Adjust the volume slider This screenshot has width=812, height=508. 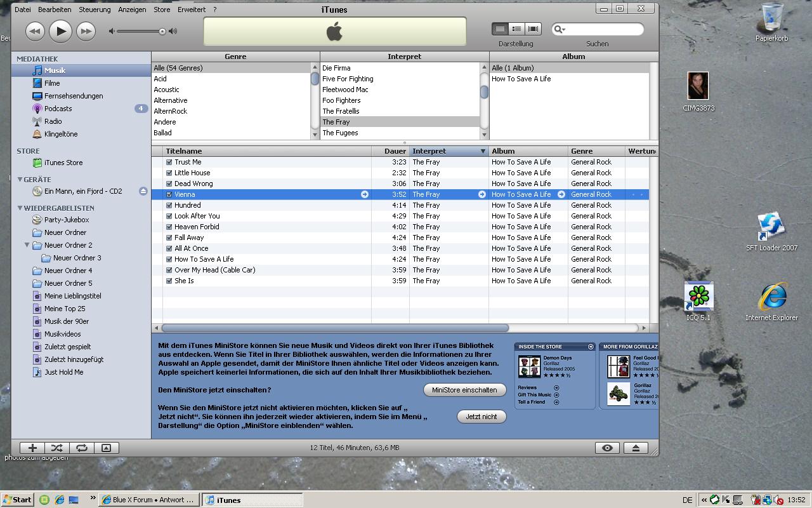click(x=162, y=31)
